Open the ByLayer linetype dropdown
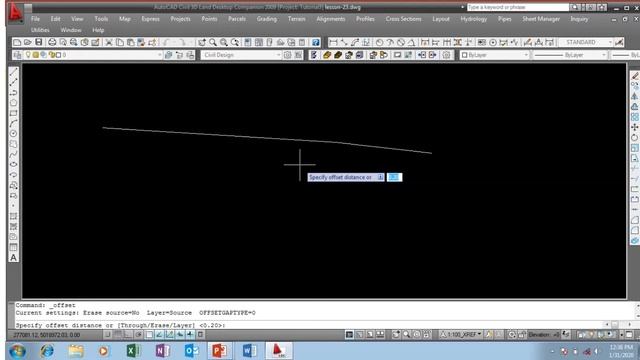 coord(604,55)
